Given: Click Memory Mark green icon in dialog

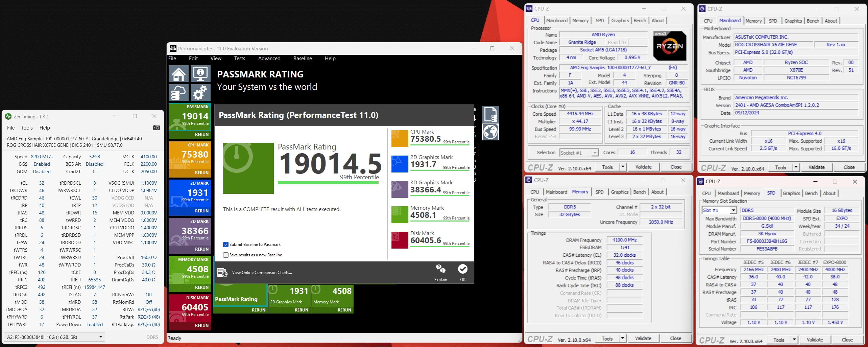Looking at the screenshot, I should 400,215.
